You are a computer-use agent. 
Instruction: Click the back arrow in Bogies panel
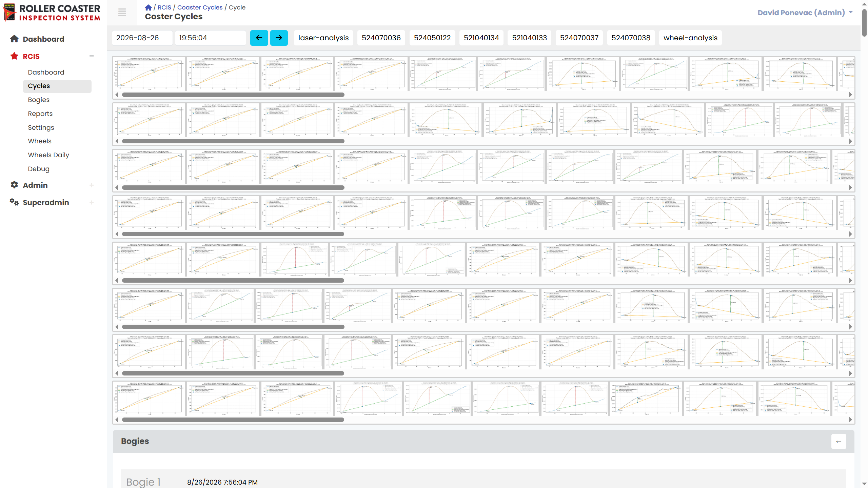pyautogui.click(x=839, y=441)
